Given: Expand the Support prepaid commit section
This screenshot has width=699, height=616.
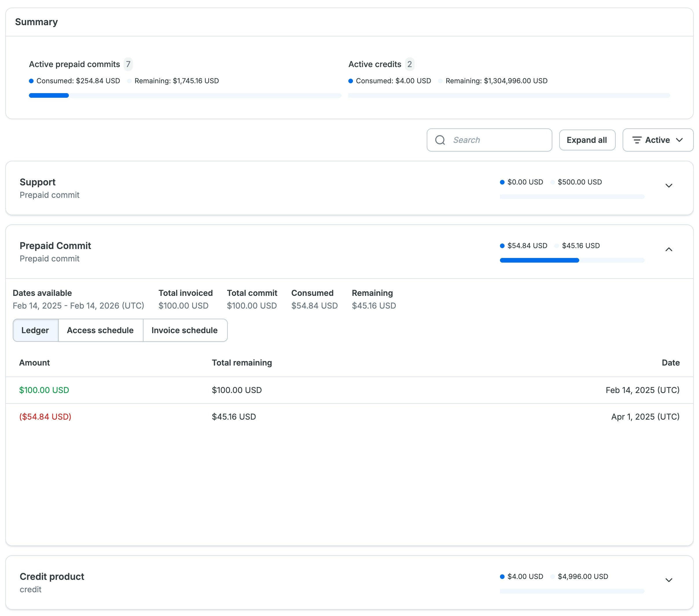Looking at the screenshot, I should (669, 186).
